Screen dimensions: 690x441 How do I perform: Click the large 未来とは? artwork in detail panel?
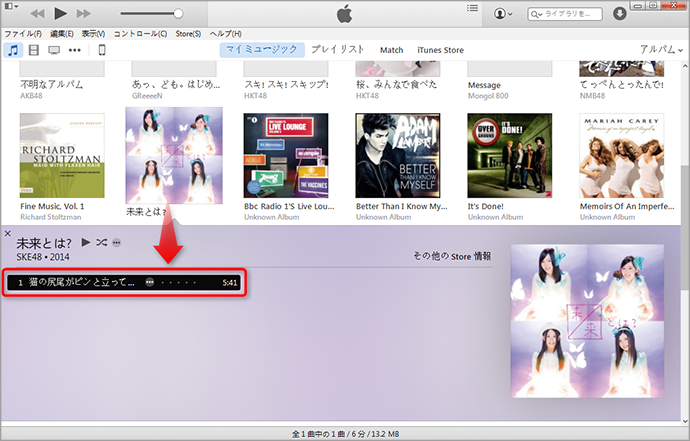pyautogui.click(x=587, y=321)
